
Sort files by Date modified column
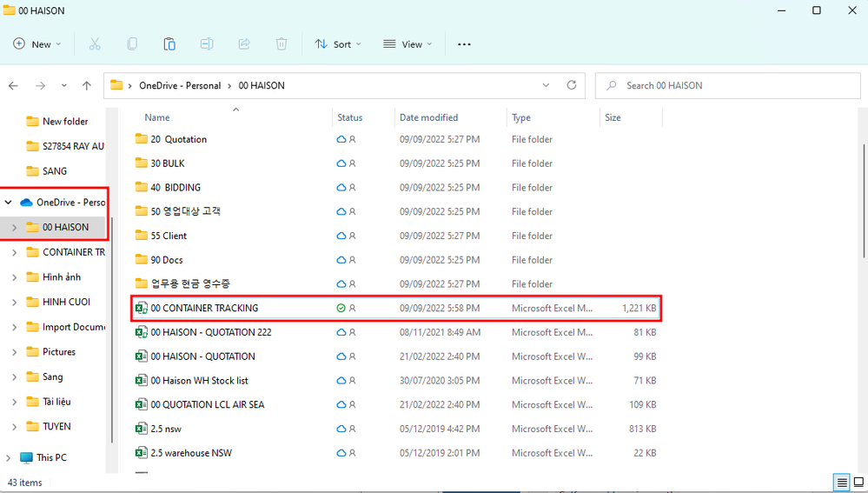428,117
